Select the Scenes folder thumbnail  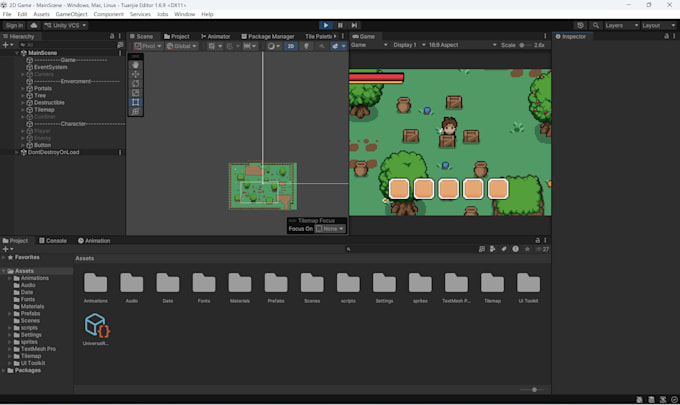[312, 287]
